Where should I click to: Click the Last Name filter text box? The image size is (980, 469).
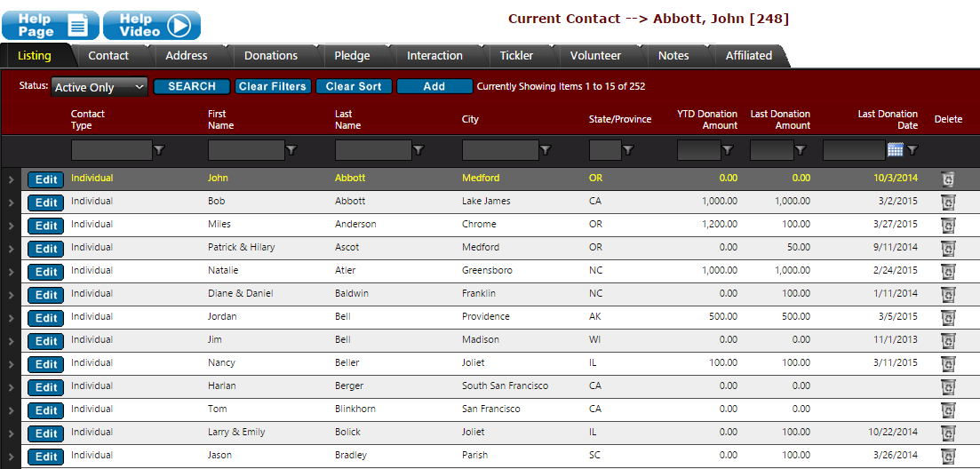pyautogui.click(x=373, y=151)
